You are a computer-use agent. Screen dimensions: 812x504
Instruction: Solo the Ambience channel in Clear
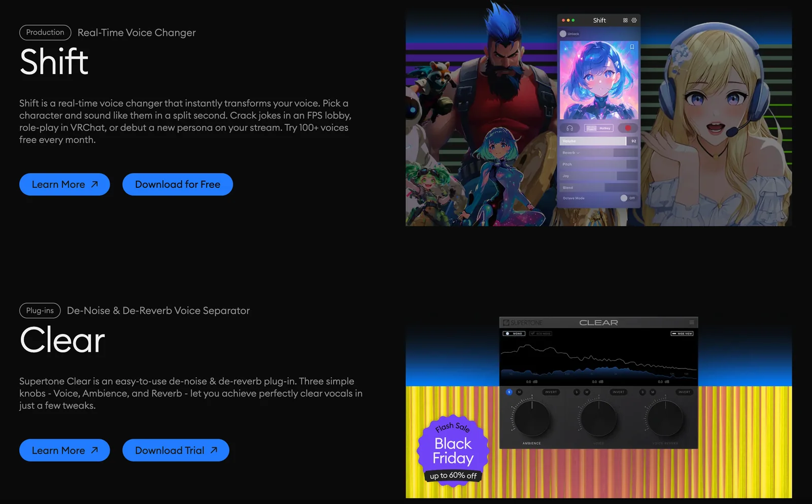coord(509,392)
